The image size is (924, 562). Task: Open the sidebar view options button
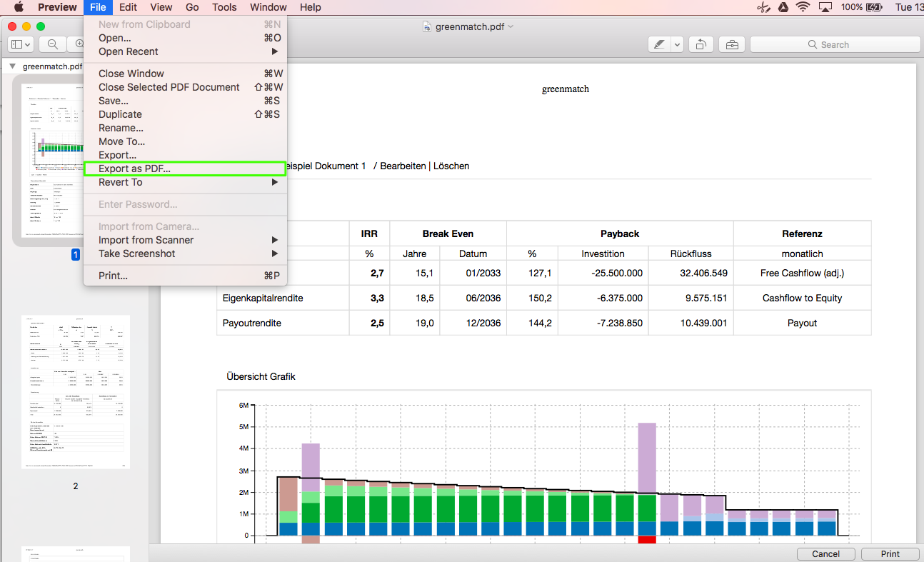20,44
